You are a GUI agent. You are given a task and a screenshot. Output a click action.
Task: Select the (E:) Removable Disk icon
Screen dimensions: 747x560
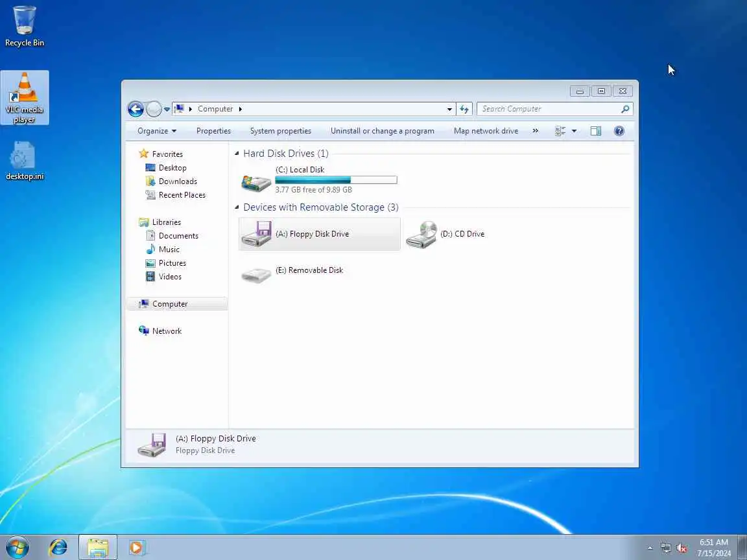(x=256, y=275)
